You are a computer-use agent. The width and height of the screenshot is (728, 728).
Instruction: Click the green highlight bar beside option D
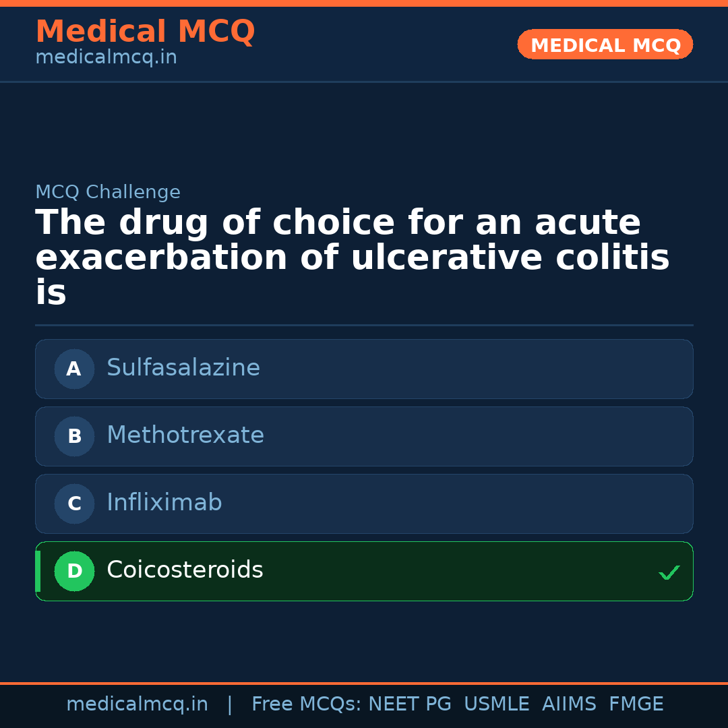(x=36, y=571)
